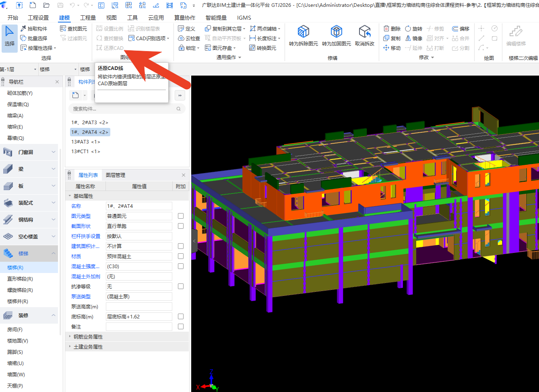This screenshot has height=392, width=539.
Task: Open the 视图 ribbon tab
Action: click(x=112, y=18)
